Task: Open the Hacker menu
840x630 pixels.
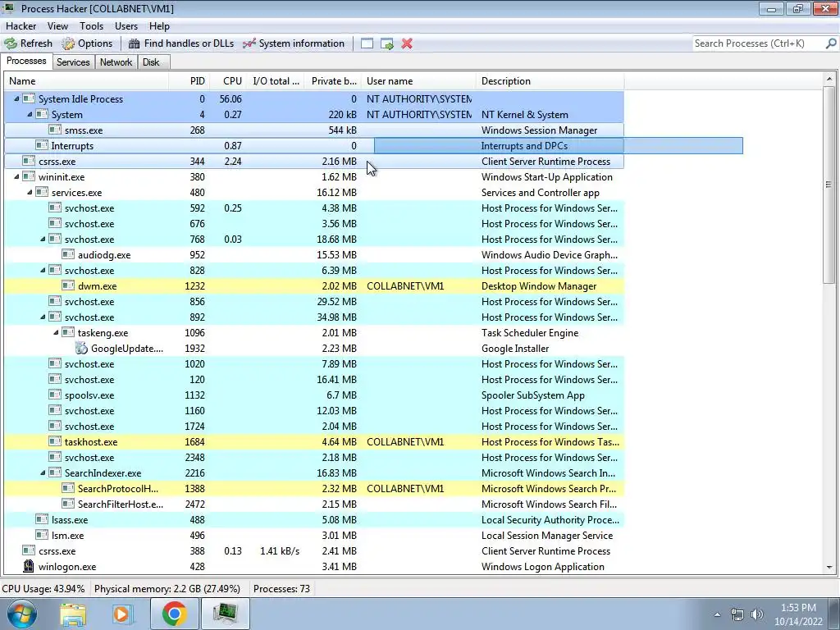Action: (x=21, y=25)
